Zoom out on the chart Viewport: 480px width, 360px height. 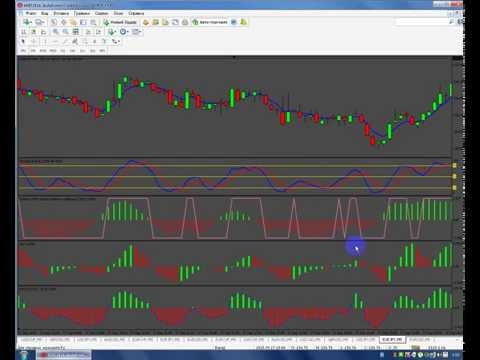(66, 32)
